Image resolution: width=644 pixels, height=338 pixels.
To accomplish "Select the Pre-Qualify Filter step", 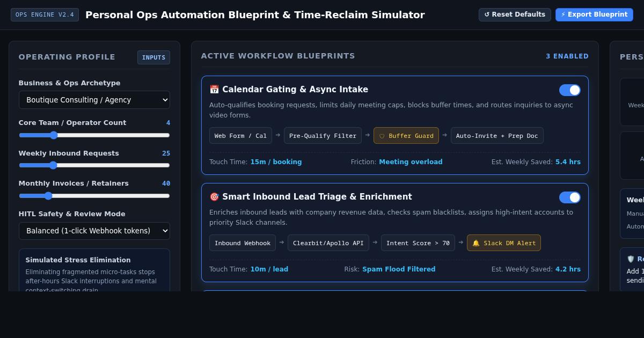I will [323, 136].
